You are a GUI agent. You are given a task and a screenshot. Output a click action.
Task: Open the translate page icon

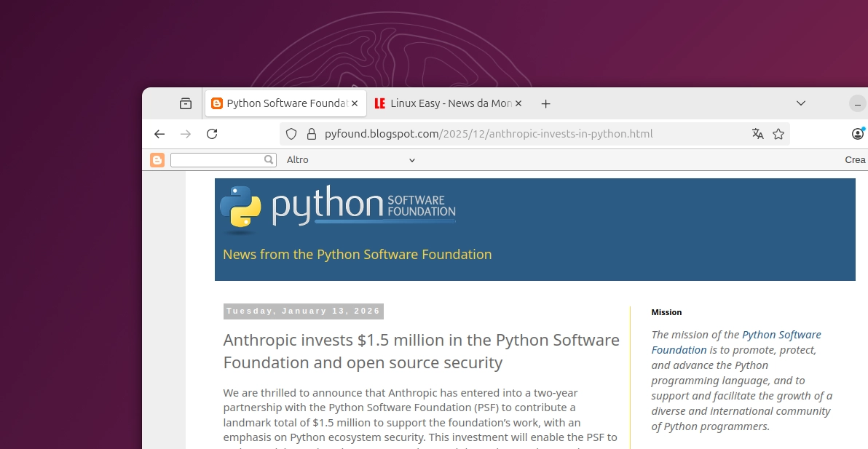click(758, 134)
